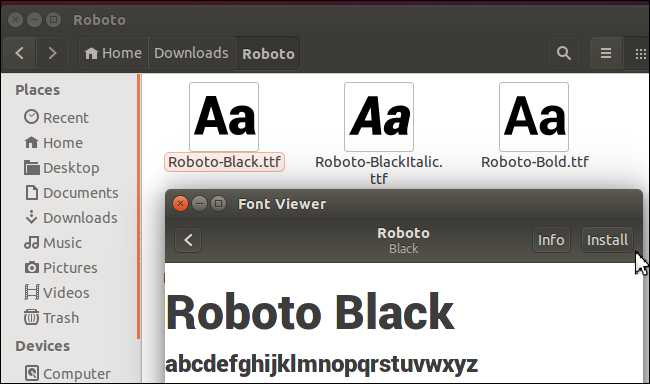Viewport: 650px width, 384px height.
Task: Click the Roboto-Black.ttf file name
Action: [224, 162]
